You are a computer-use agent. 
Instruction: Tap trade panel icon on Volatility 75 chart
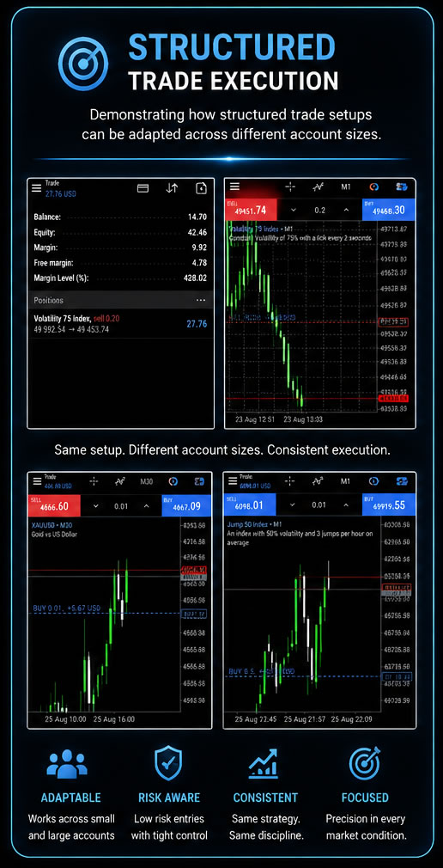(x=402, y=187)
